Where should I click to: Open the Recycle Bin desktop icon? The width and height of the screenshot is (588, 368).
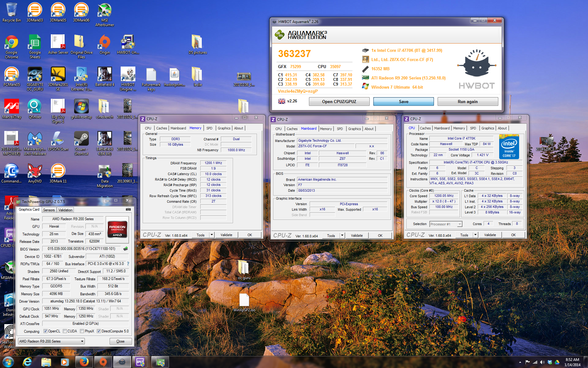pyautogui.click(x=12, y=12)
